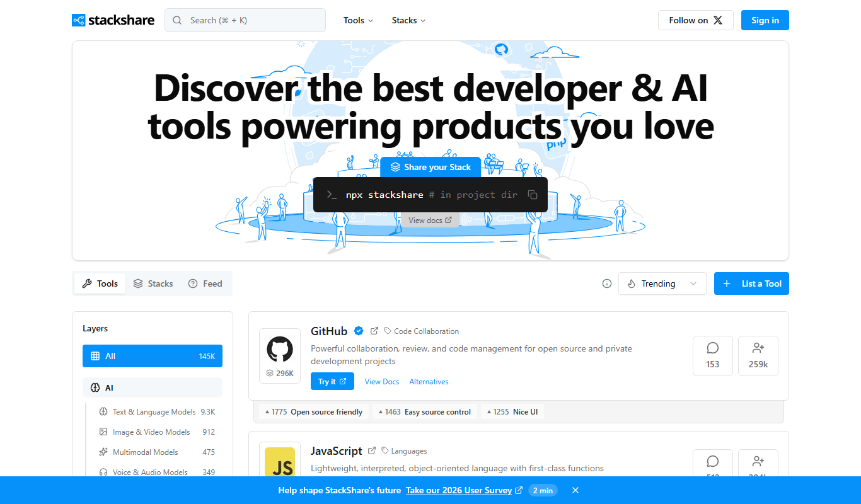Click the GitHub verified badge
The width and height of the screenshot is (861, 504).
tap(359, 331)
